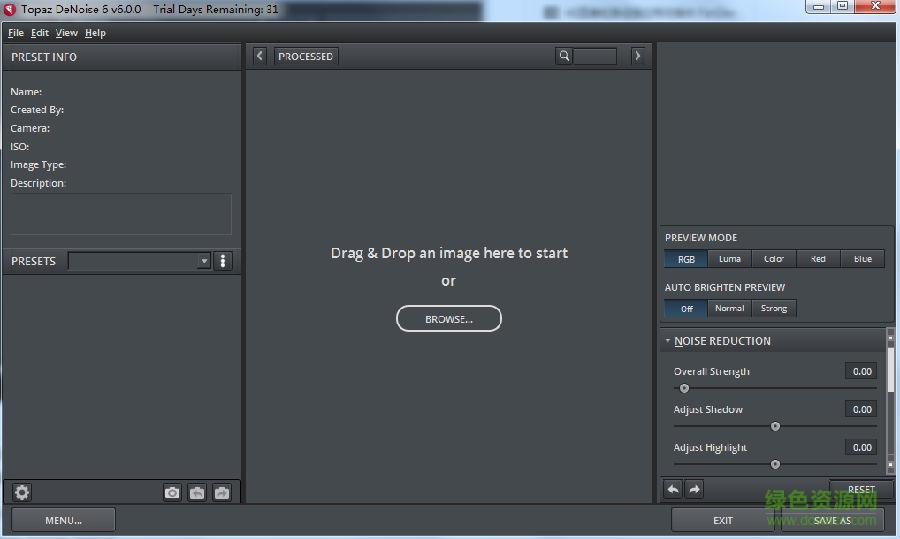Click the Adjust Shadow value field
This screenshot has width=900, height=539.
point(861,409)
